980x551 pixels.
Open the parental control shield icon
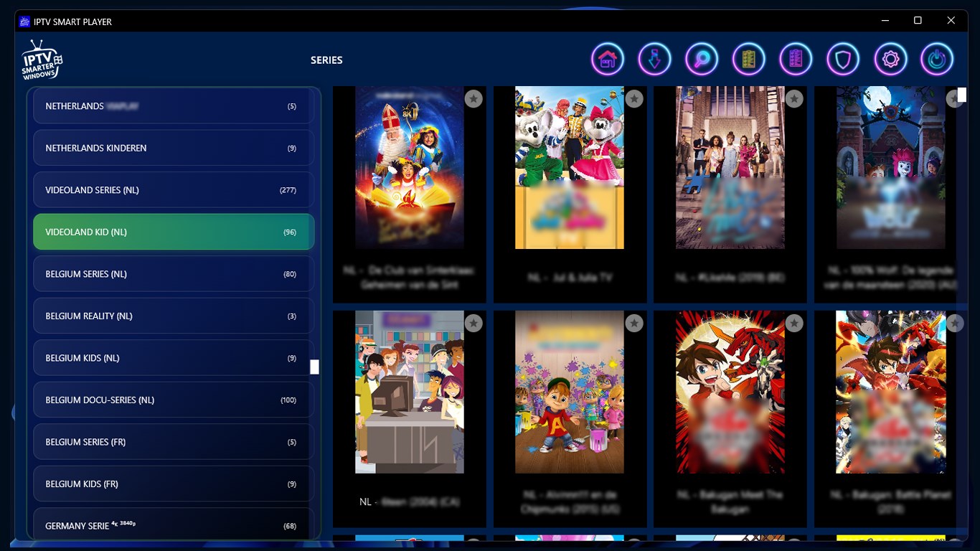(x=843, y=59)
